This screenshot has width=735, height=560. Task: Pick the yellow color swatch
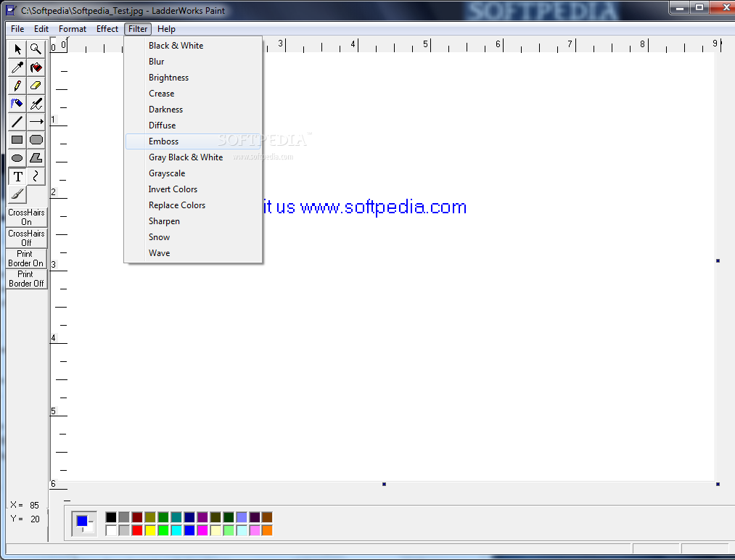tap(150, 530)
